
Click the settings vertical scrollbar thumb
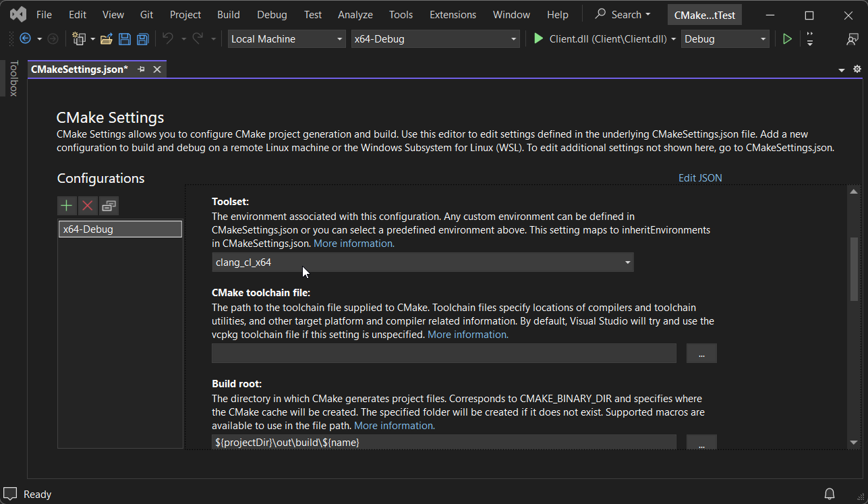854,269
